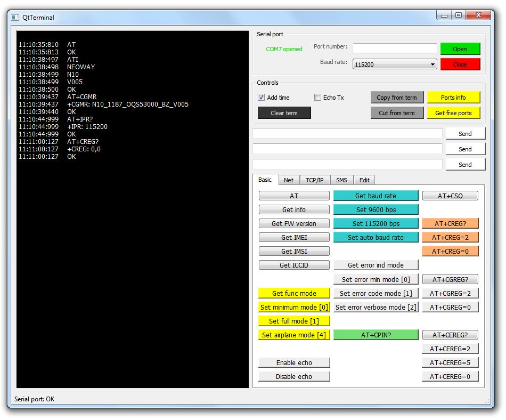Open the Baud rate dropdown
The width and height of the screenshot is (506, 420).
click(x=395, y=64)
